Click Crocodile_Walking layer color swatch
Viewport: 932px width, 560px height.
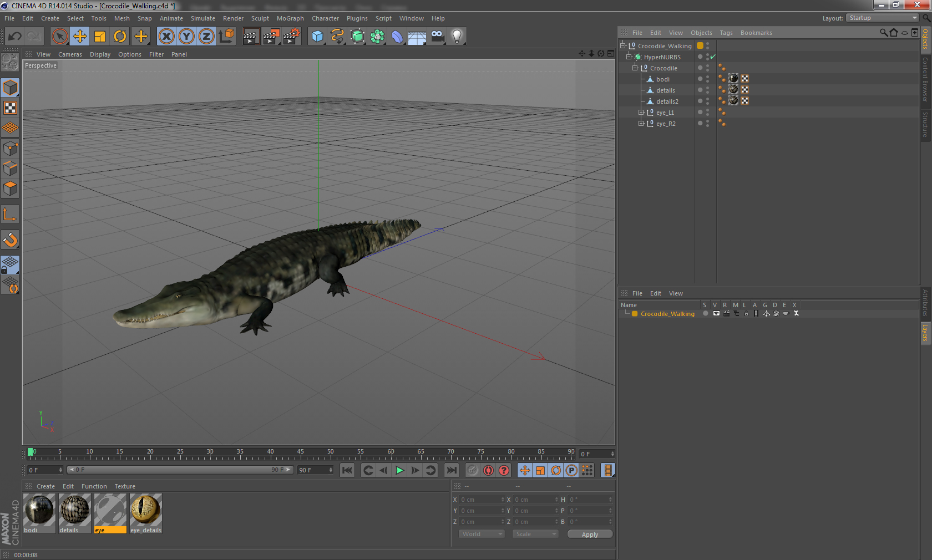tap(700, 45)
